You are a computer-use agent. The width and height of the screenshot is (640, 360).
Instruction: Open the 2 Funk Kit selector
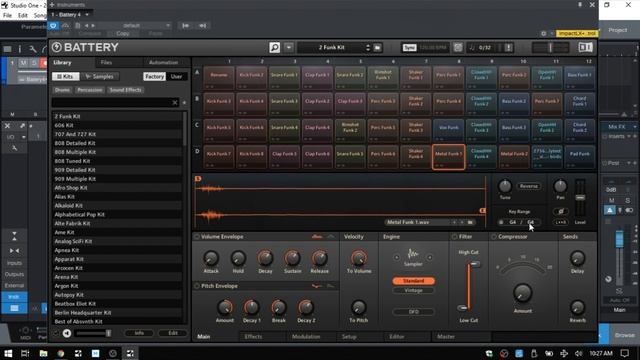331,48
